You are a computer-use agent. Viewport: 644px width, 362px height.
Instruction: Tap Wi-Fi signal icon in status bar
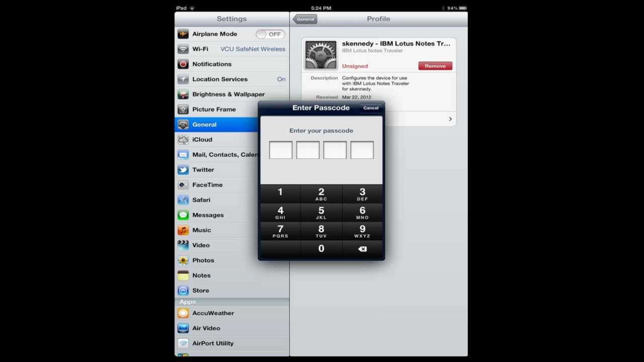tap(192, 8)
